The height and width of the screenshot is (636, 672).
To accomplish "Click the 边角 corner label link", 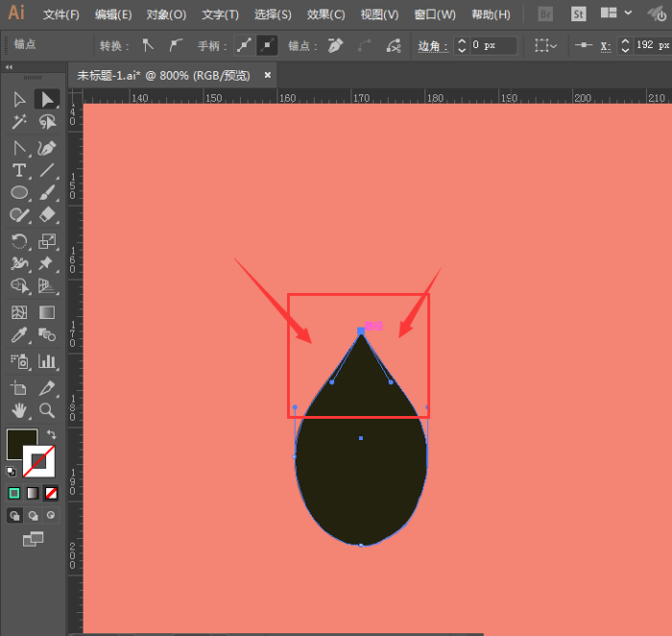I will [x=431, y=46].
